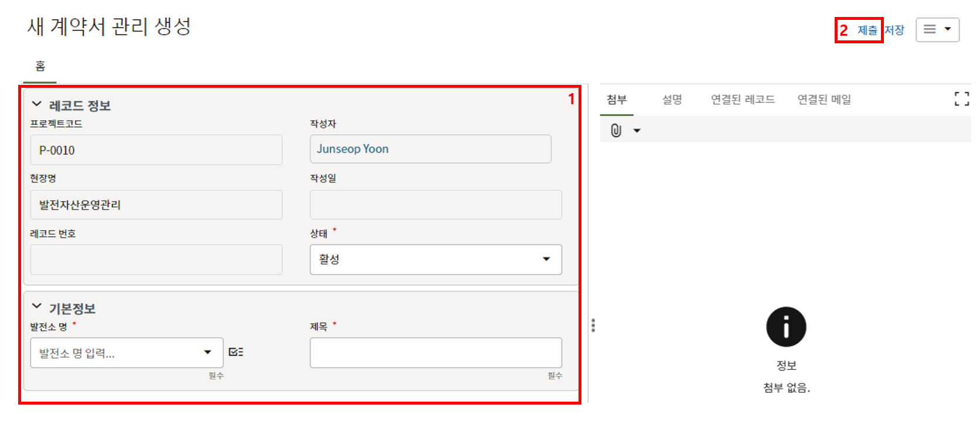The width and height of the screenshot is (980, 428).
Task: Select the 홈 tab
Action: [x=40, y=66]
